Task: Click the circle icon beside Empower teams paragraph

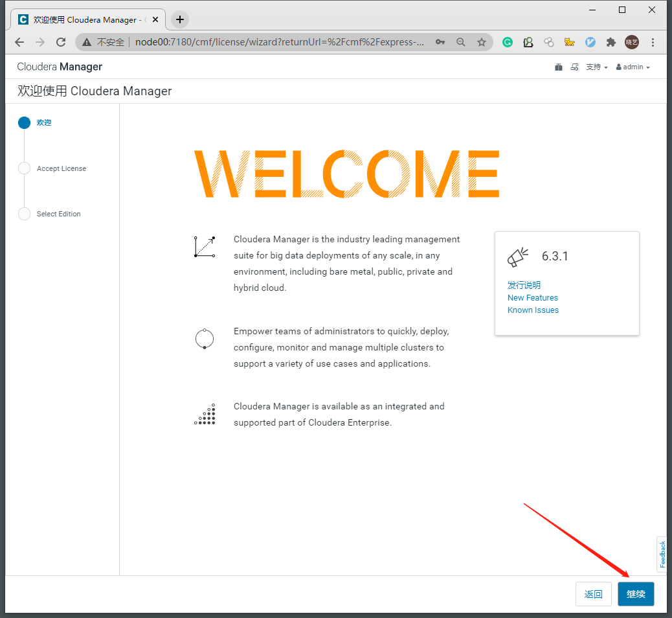Action: [205, 339]
